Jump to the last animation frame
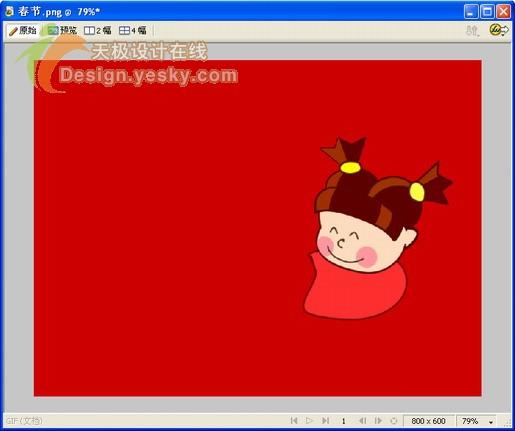This screenshot has width=515, height=431. coord(326,421)
